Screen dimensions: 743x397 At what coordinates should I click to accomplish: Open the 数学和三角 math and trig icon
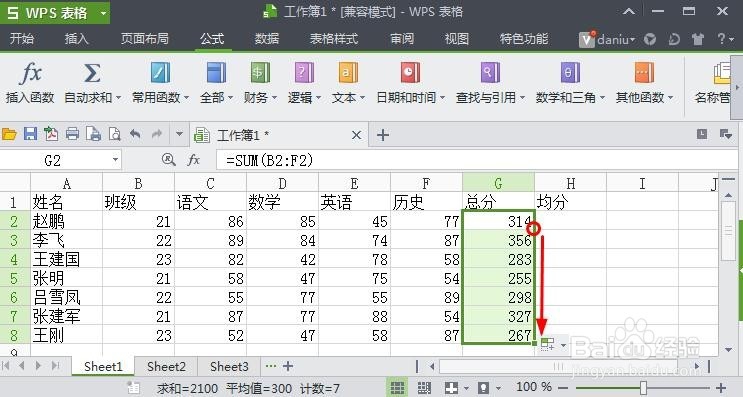tap(570, 73)
